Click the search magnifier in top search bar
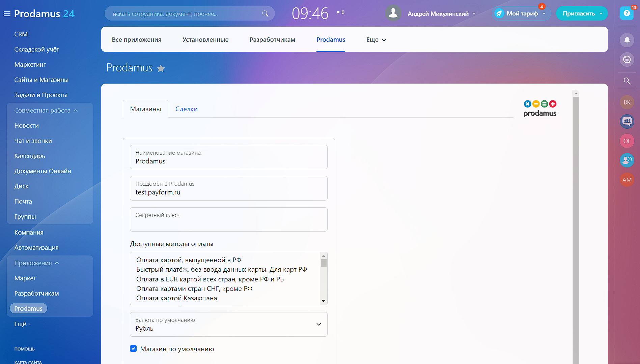This screenshot has width=640, height=364. coord(265,14)
